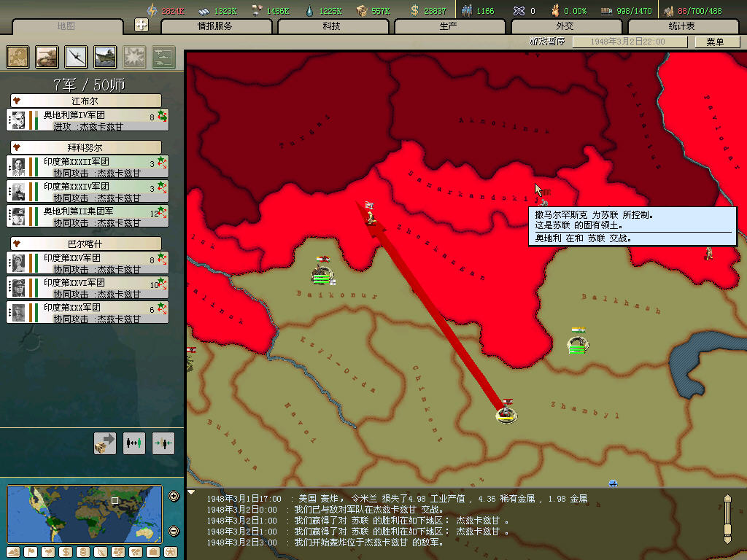This screenshot has height=560, width=747.
Task: Open the 情报服务 (Intelligence) tab
Action: (216, 26)
